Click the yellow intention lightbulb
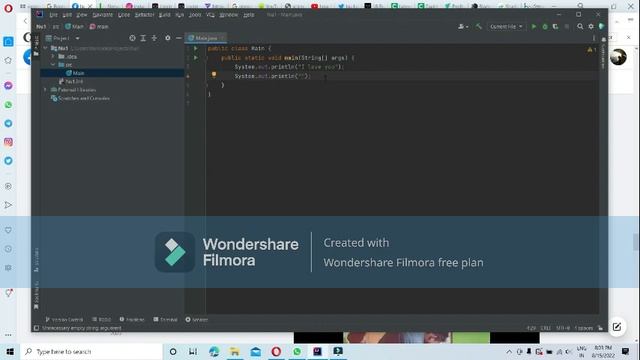 214,75
